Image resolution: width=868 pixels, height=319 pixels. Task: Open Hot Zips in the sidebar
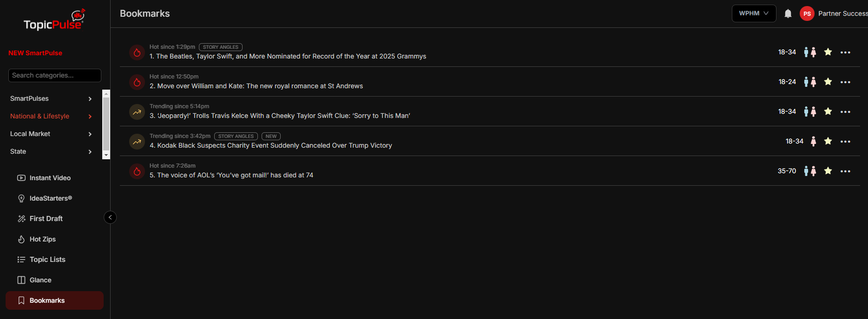click(x=42, y=239)
